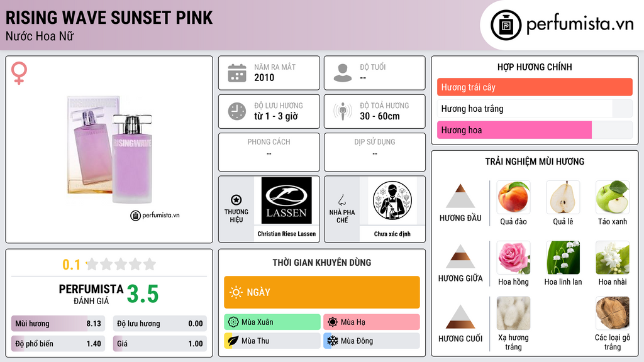This screenshot has height=362, width=644.
Task: Select the jasmine note image
Action: tap(613, 257)
